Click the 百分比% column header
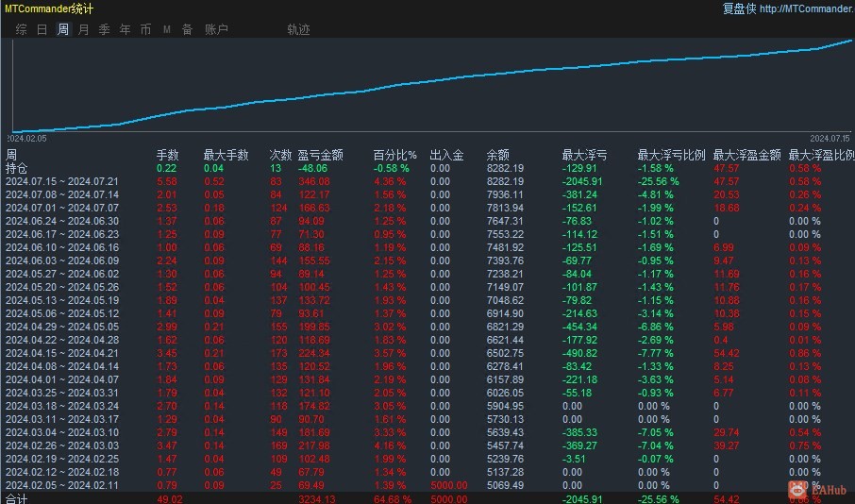855x504 pixels. 394,155
